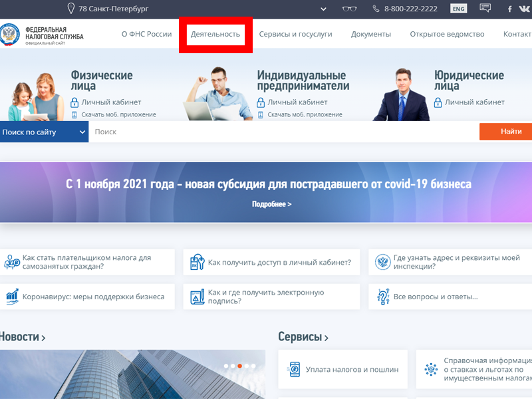Click the 'Юридические лица' heading
The image size is (532, 399).
(x=469, y=80)
